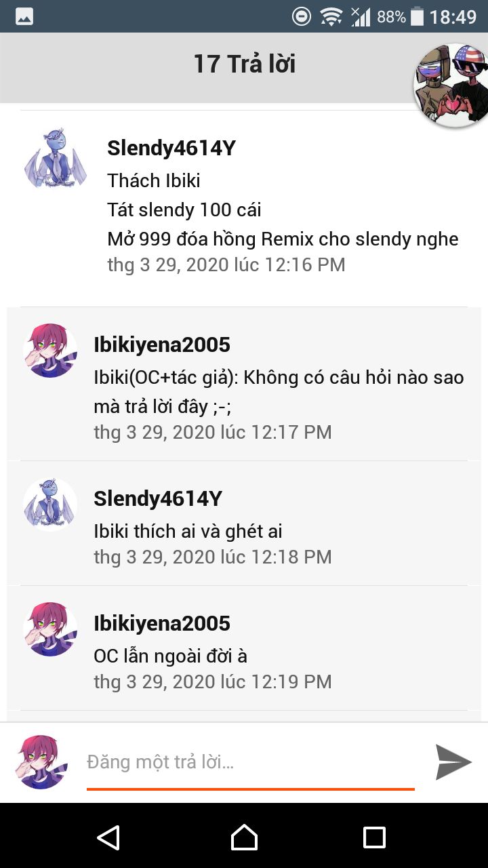Open Slendy4614Y's avatar on the 12:18 PM reply
Image resolution: width=488 pixels, height=868 pixels.
(x=50, y=504)
